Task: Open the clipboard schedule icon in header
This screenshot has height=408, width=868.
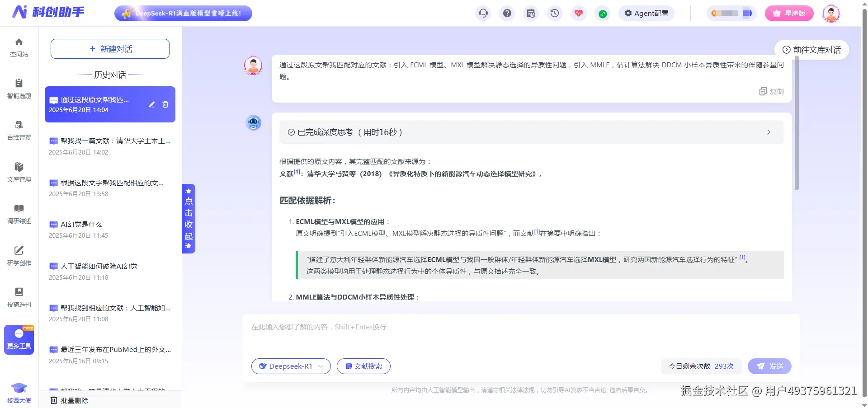Action: pos(531,13)
